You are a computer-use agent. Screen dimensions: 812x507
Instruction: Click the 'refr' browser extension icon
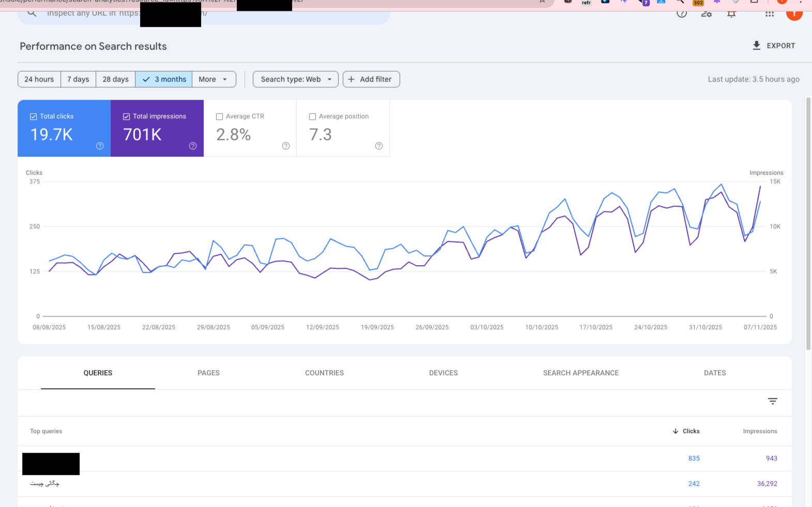click(586, 3)
